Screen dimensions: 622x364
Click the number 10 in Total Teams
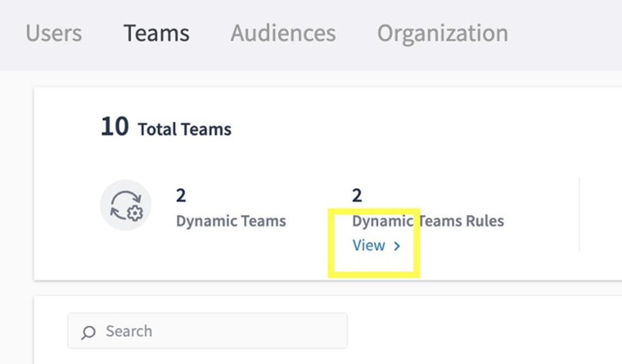pyautogui.click(x=114, y=127)
